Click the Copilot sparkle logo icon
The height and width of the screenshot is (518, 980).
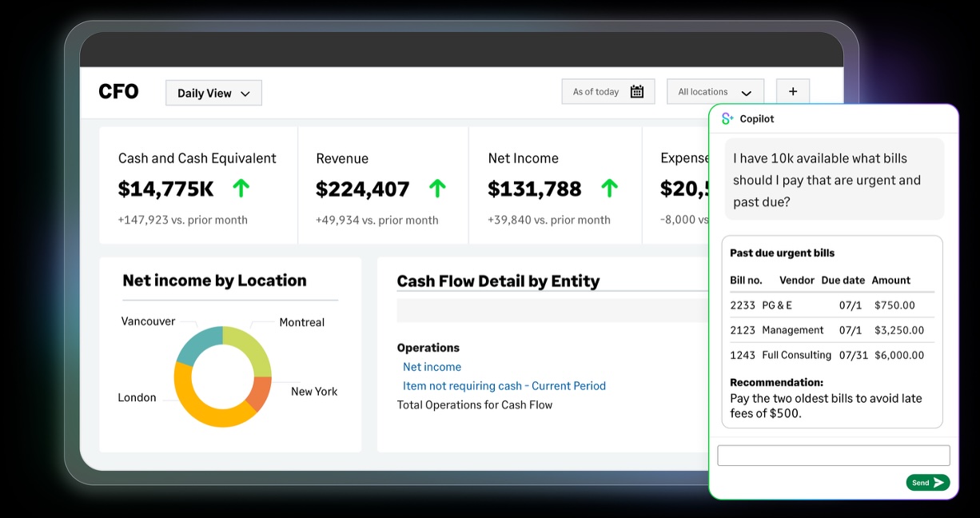click(x=727, y=119)
